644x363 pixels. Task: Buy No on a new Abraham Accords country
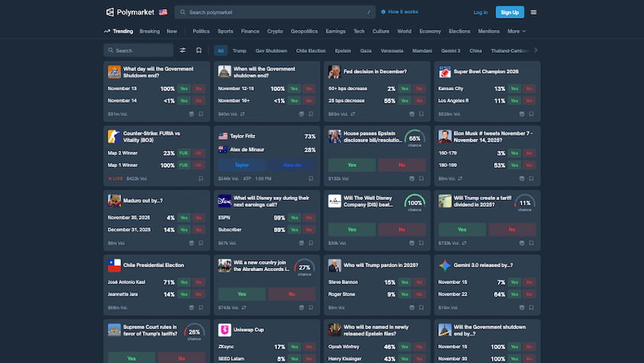pos(291,294)
